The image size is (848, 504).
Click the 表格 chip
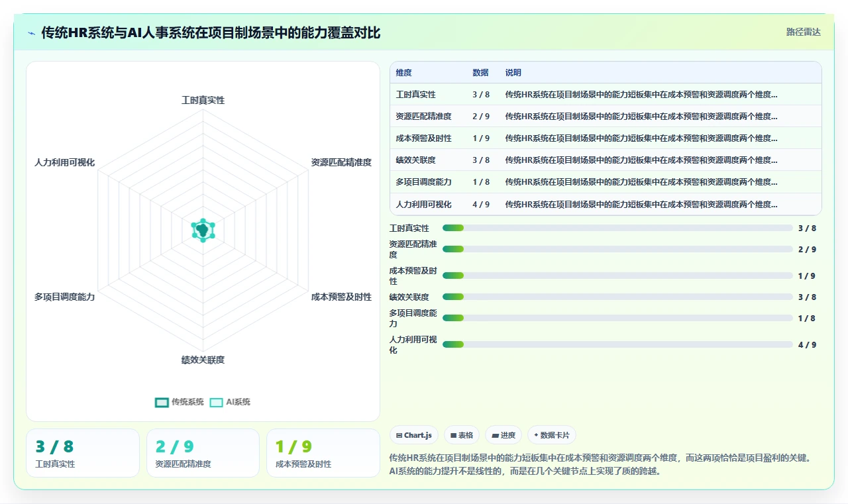[x=462, y=435]
